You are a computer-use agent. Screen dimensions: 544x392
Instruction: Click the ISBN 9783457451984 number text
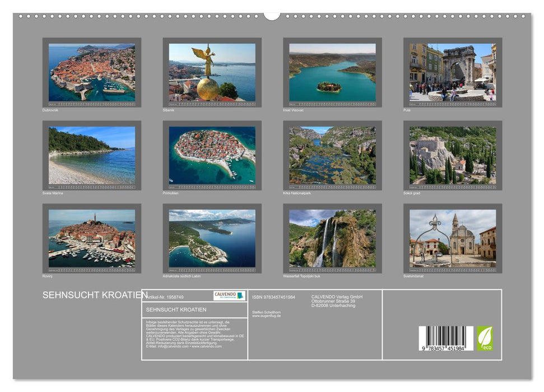point(273,297)
